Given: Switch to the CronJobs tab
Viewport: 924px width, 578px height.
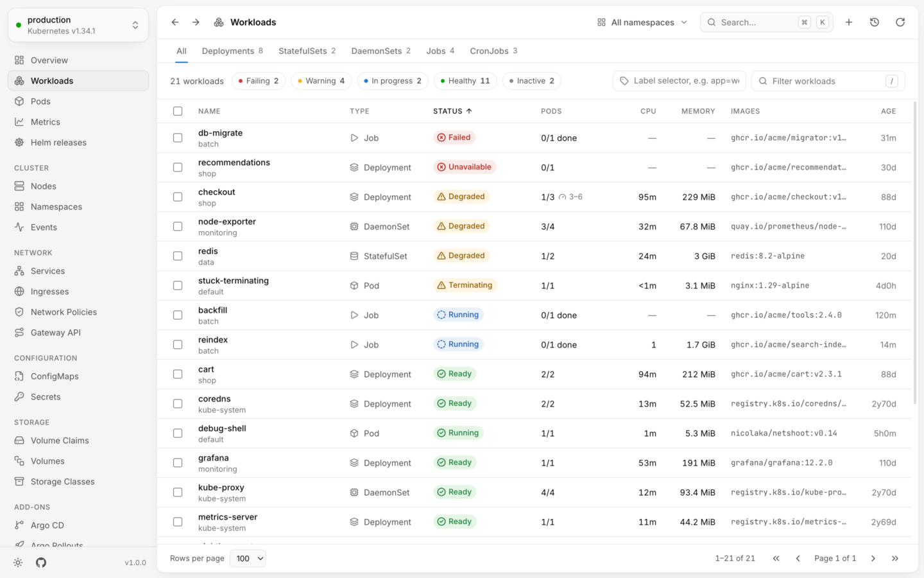Looking at the screenshot, I should tap(493, 51).
